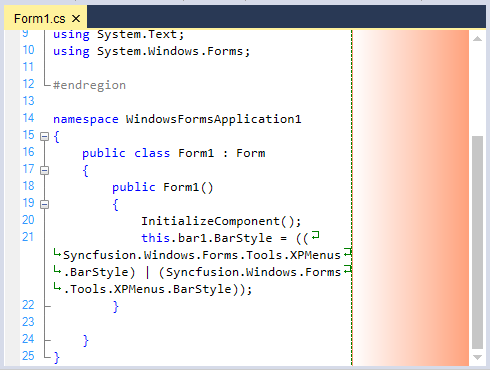This screenshot has height=370, width=490.
Task: Click the closing brace on line 22
Action: pos(115,306)
